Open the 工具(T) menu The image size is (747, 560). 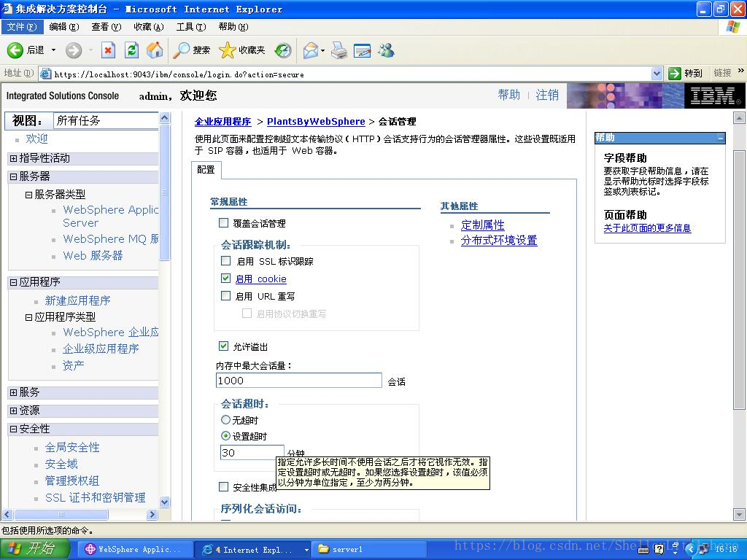click(x=191, y=27)
